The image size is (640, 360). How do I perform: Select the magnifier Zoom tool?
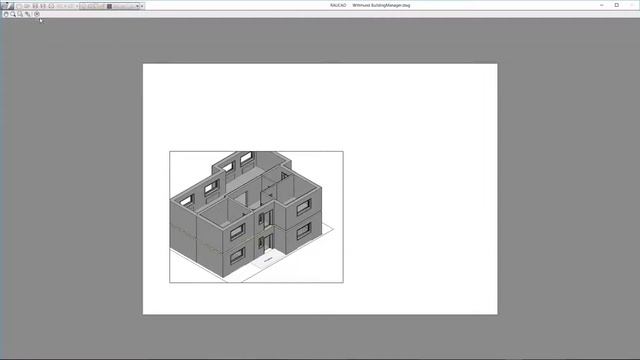click(13, 14)
